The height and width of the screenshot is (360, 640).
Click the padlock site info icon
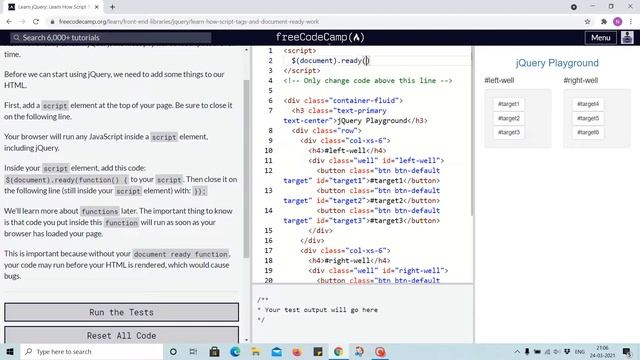[52, 22]
